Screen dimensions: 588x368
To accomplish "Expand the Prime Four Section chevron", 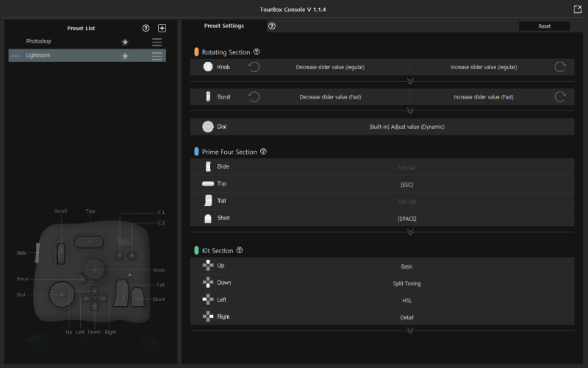I will [410, 232].
